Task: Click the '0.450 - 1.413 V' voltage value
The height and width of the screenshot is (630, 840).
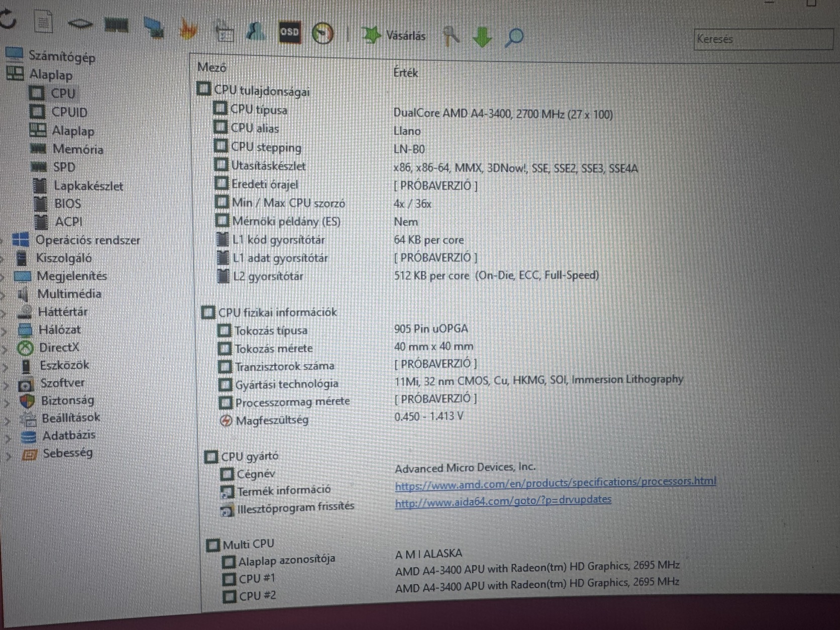Action: pos(429,416)
